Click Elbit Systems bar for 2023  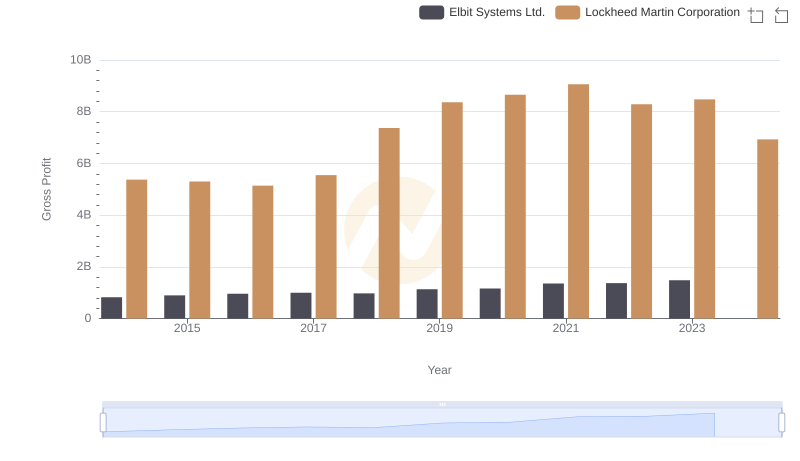click(679, 299)
